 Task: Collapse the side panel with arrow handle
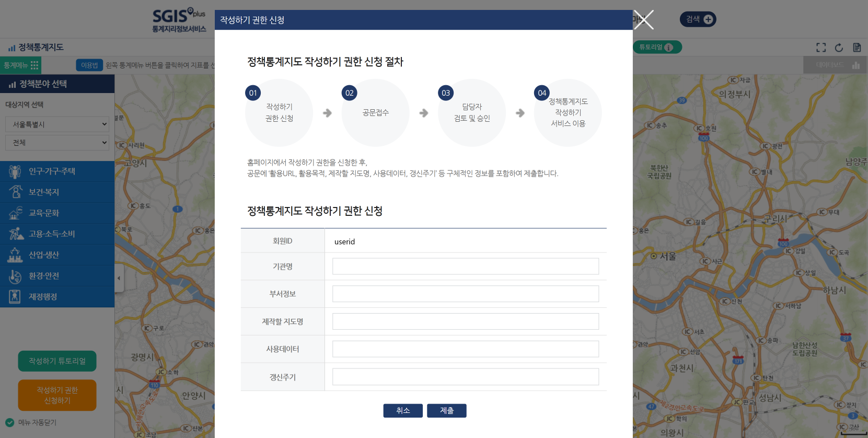[119, 278]
